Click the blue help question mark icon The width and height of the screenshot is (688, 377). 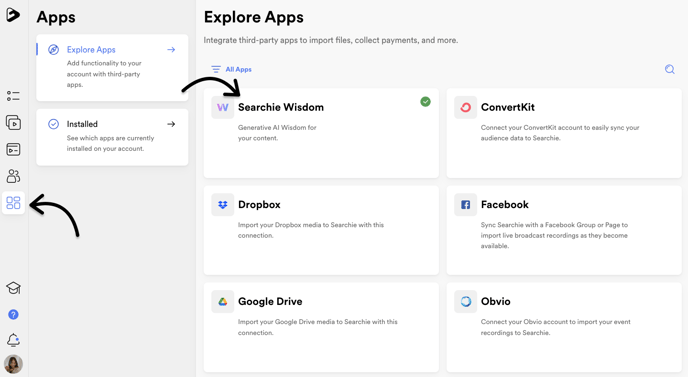pyautogui.click(x=13, y=314)
